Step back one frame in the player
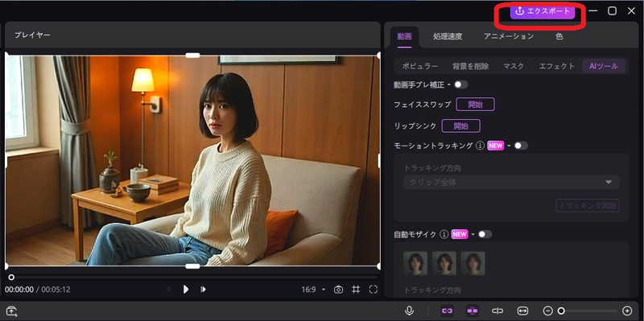The height and width of the screenshot is (321, 644). tap(169, 290)
